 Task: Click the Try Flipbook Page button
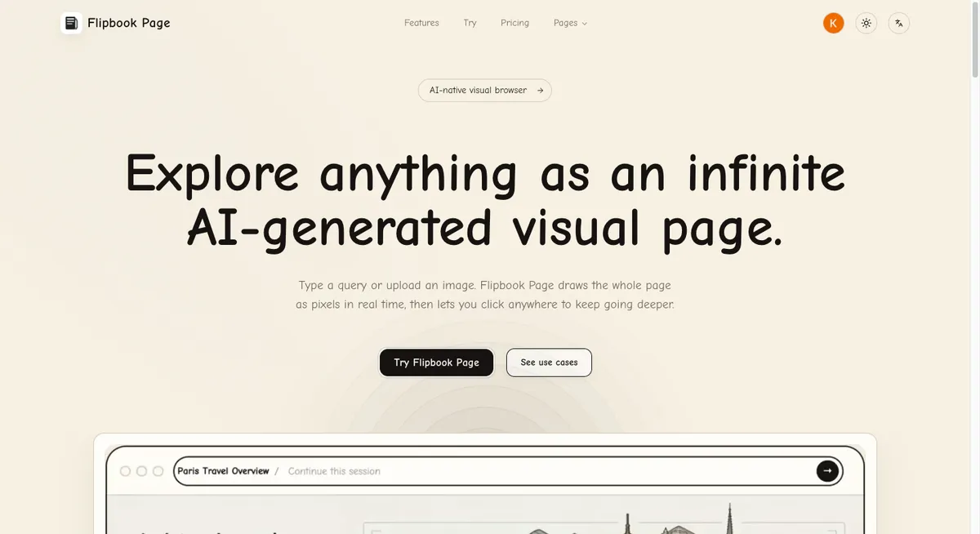(436, 363)
